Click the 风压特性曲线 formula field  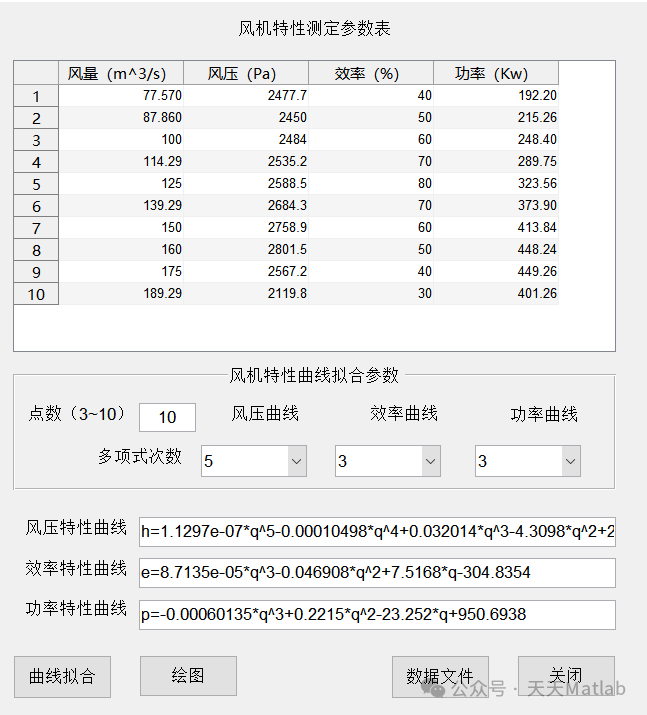(x=377, y=532)
